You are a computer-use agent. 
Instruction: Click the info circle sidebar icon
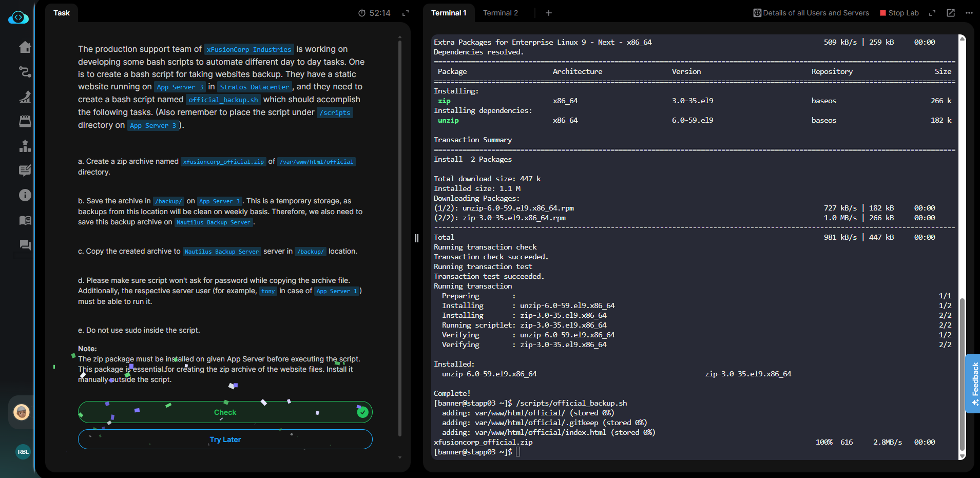(x=25, y=195)
